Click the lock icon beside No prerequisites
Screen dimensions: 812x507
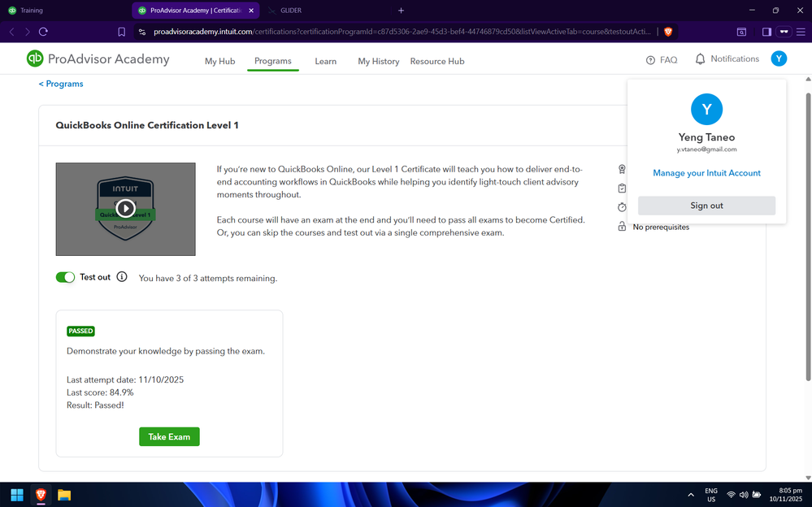[622, 227]
